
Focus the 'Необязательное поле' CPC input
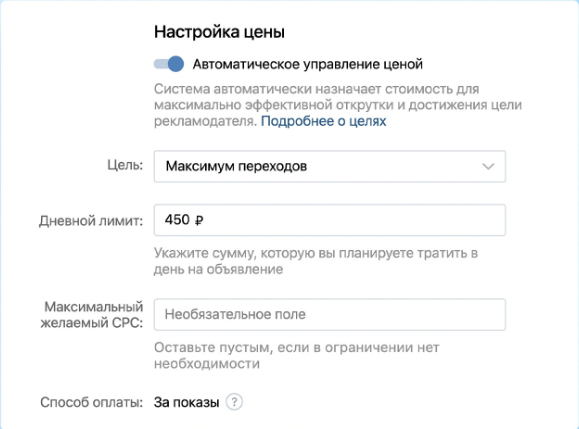[x=330, y=315]
